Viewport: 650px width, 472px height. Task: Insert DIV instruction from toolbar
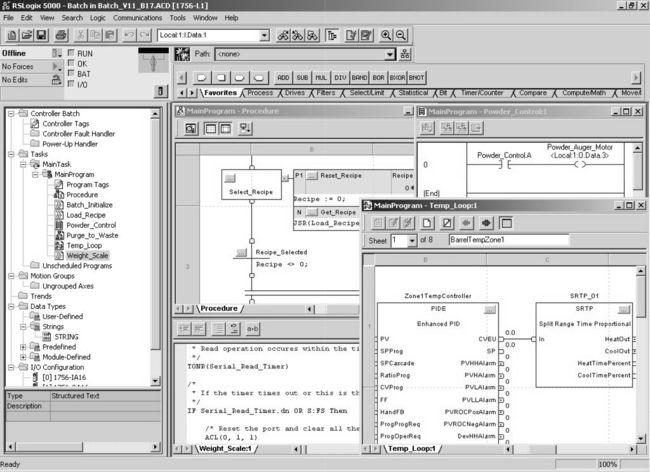340,77
